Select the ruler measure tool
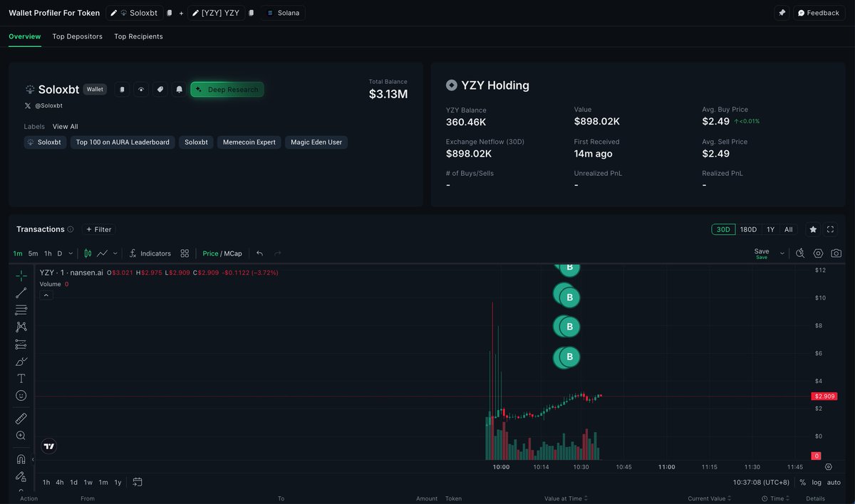855x504 pixels. click(21, 419)
